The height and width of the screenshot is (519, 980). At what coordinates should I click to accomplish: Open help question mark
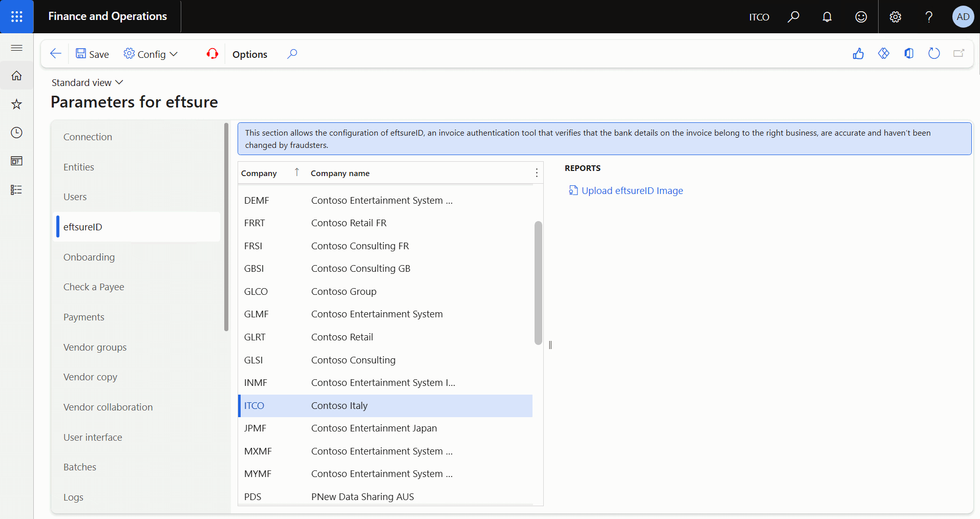[929, 17]
